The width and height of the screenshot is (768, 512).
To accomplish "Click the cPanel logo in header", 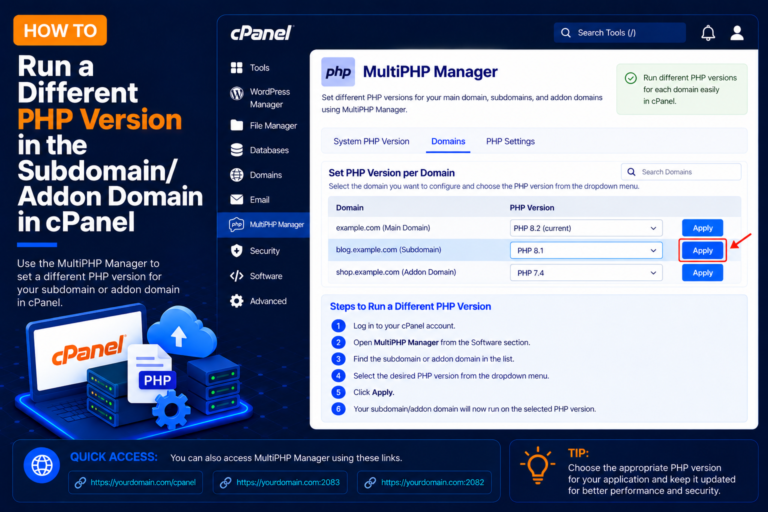I will coord(261,33).
